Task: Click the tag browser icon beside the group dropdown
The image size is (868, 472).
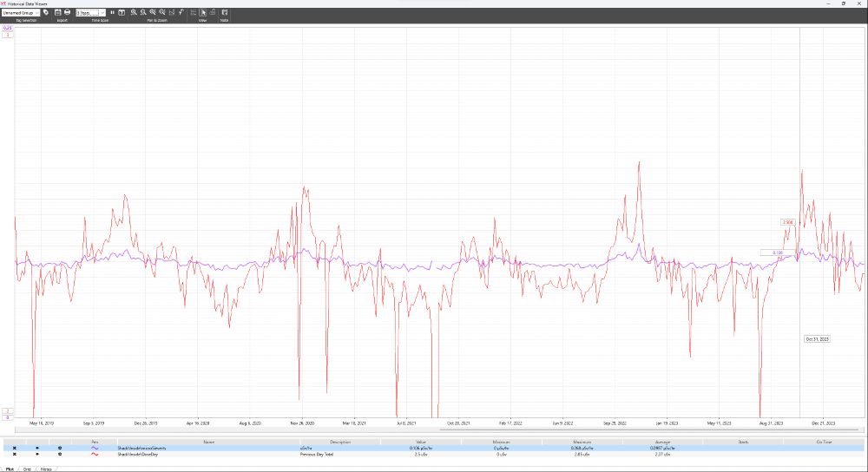Action: tap(46, 12)
